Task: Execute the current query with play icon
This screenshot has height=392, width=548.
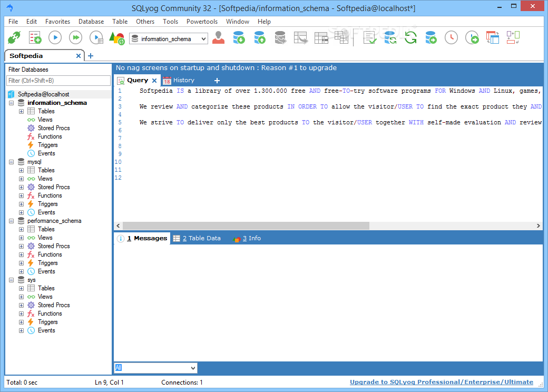Action: pyautogui.click(x=55, y=37)
